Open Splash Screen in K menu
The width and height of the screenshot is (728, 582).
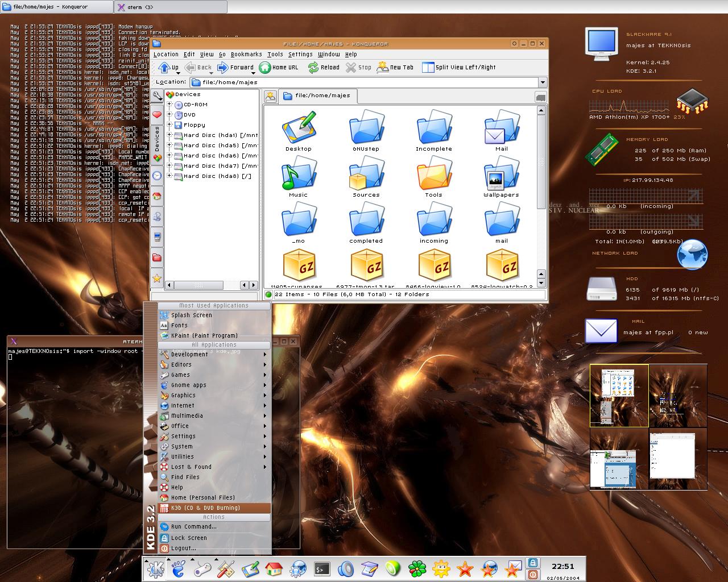click(214, 315)
